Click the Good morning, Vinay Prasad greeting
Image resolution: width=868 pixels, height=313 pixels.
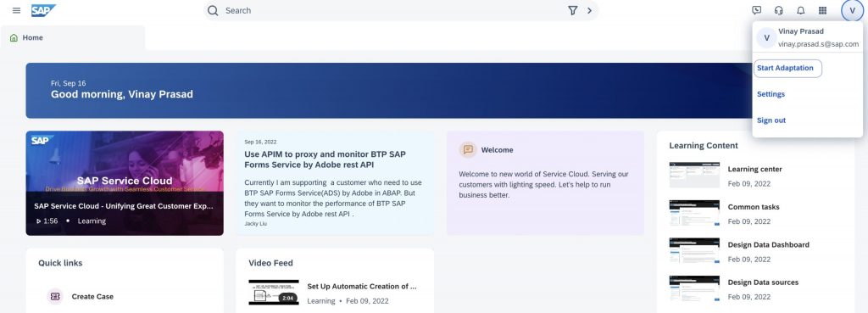(122, 94)
